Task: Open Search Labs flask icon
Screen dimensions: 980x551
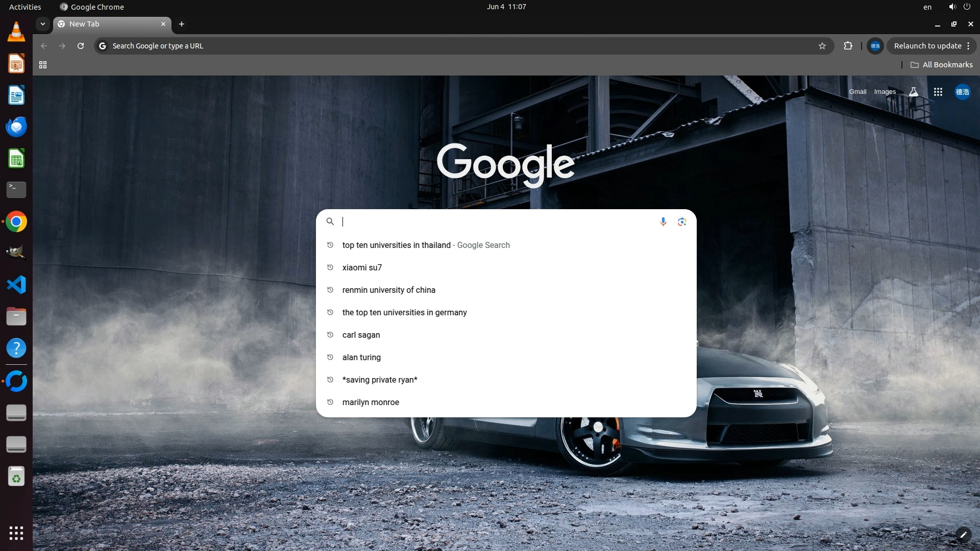Action: coord(914,92)
